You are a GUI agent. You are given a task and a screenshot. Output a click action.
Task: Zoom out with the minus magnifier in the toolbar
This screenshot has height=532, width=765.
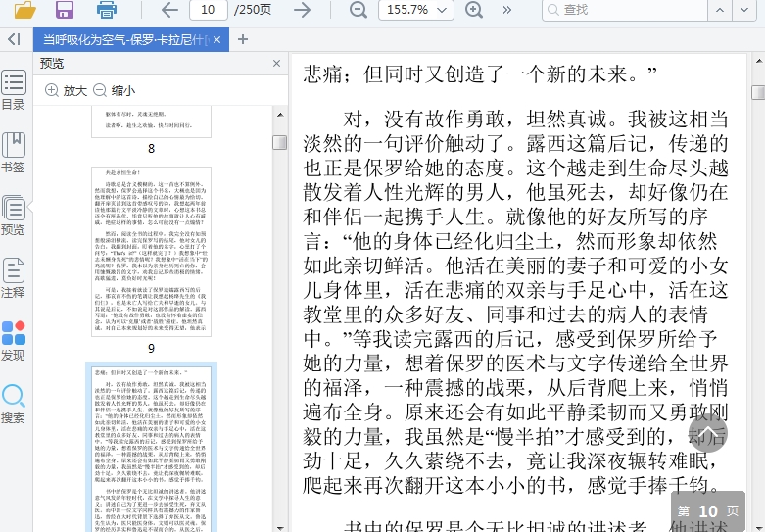coord(359,10)
